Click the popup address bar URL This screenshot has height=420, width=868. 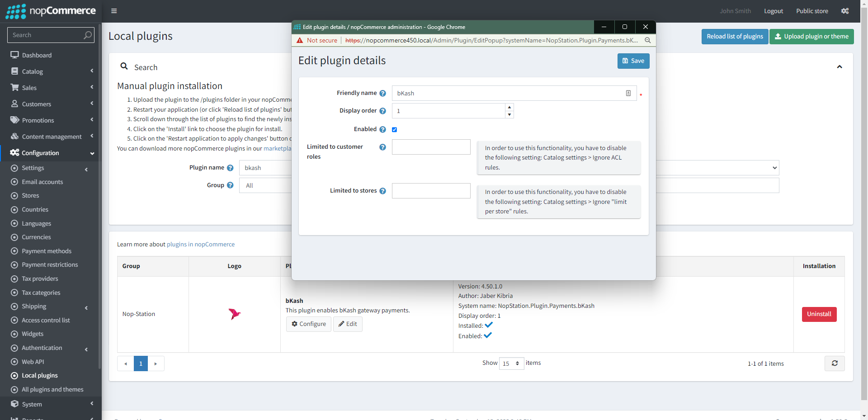click(x=491, y=40)
